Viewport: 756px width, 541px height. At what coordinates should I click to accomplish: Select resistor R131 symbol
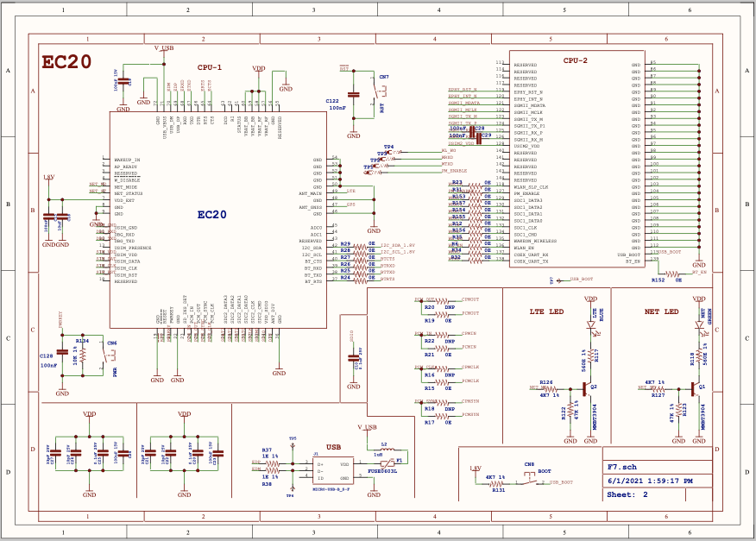tap(496, 483)
